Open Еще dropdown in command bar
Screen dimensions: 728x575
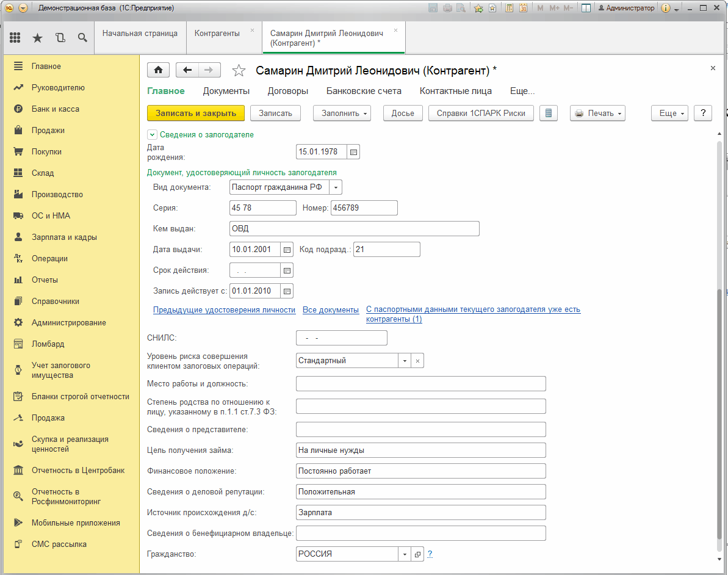point(669,114)
